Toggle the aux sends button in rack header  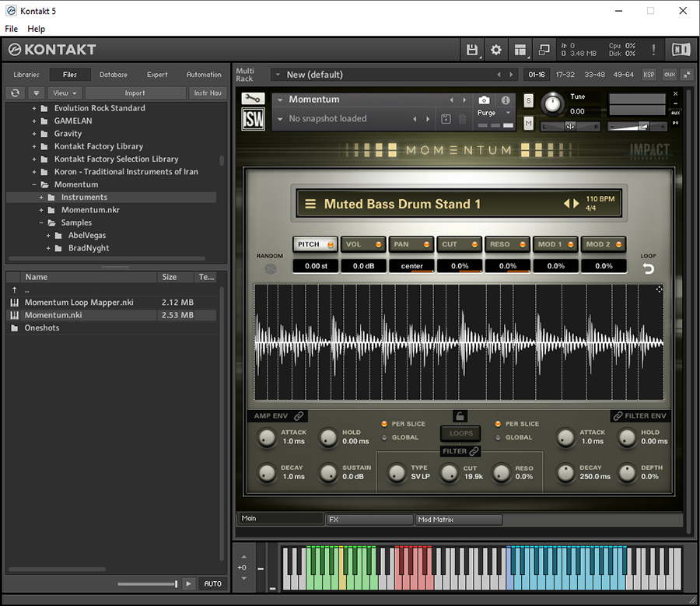669,75
